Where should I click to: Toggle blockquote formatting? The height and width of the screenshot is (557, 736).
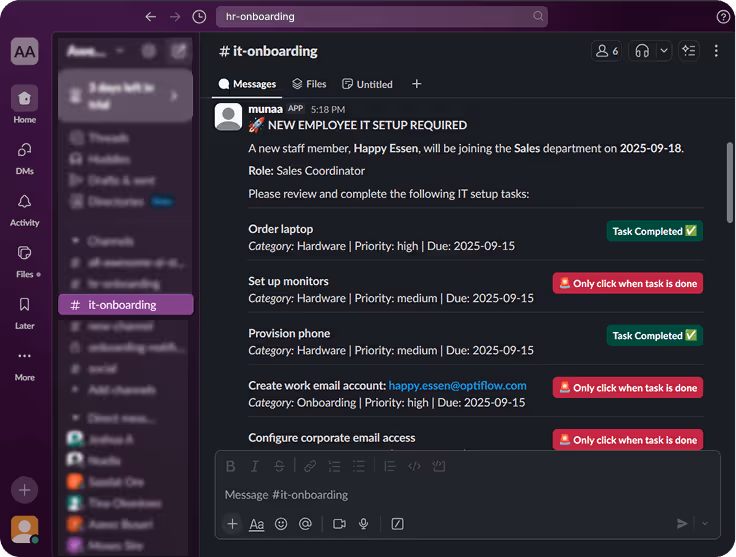tap(390, 466)
